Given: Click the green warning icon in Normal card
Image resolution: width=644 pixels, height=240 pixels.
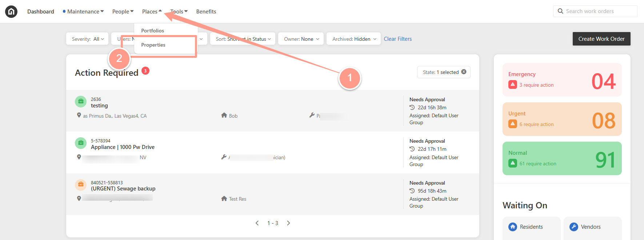Looking at the screenshot, I should 513,163.
